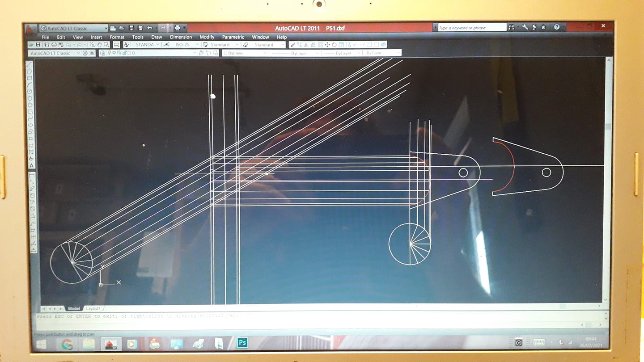Screen dimensions: 644x362
Task: Freeze layer 0 using the sun icon
Action: (113, 52)
